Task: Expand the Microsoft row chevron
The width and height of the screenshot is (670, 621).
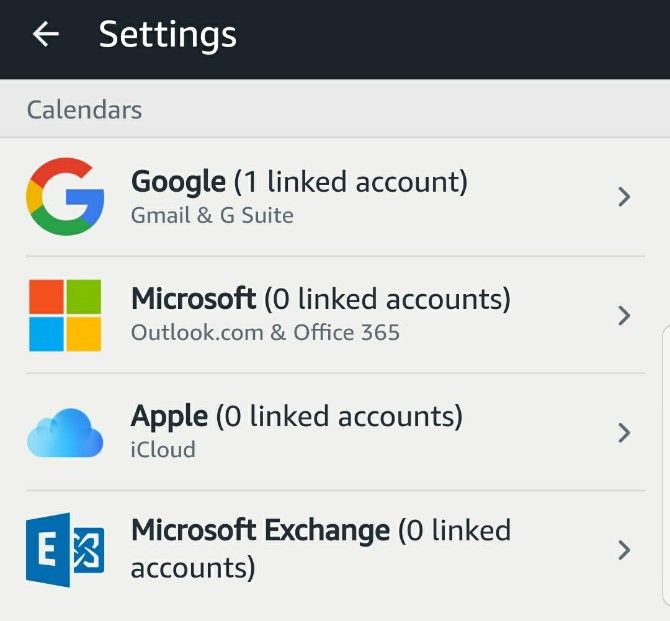Action: 624,315
